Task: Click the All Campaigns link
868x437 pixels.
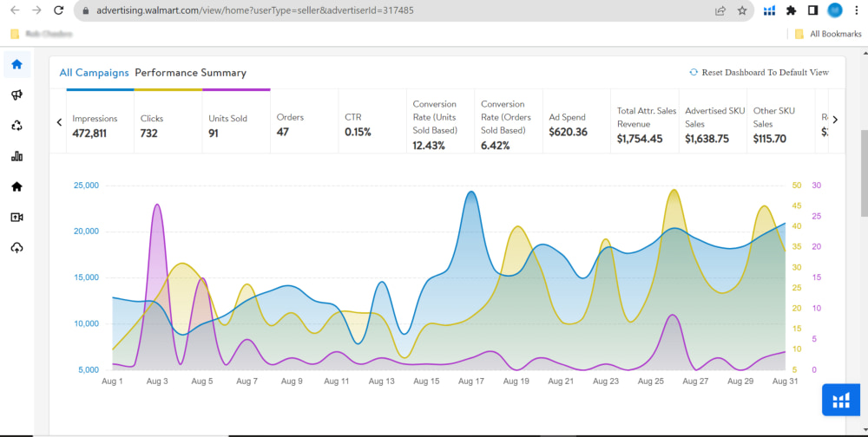Action: coord(94,73)
